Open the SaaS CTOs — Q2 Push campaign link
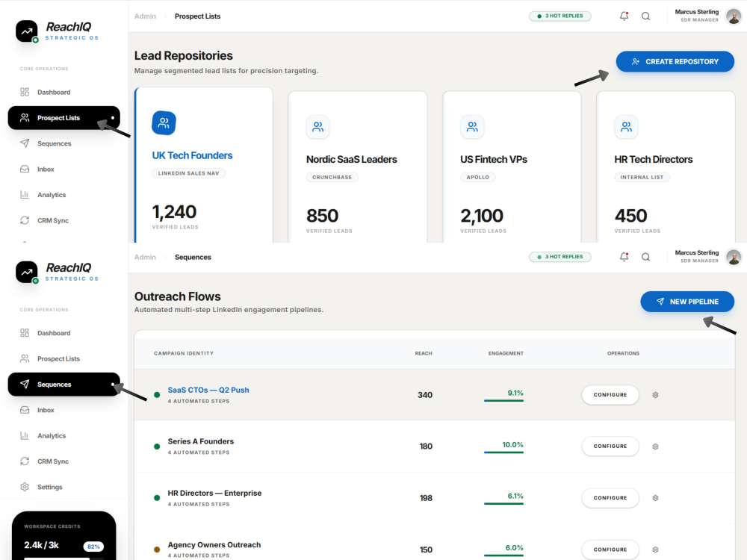The image size is (747, 560). click(x=208, y=390)
